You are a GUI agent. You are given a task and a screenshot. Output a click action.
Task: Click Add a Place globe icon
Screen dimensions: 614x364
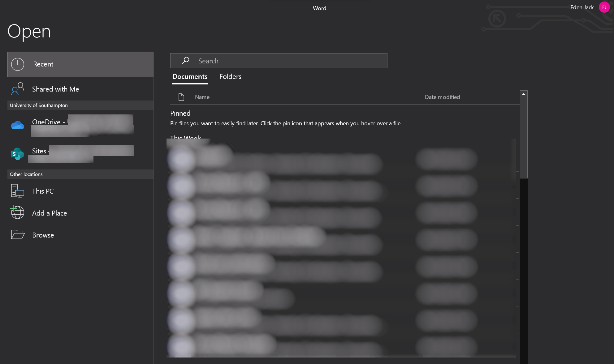(x=17, y=212)
